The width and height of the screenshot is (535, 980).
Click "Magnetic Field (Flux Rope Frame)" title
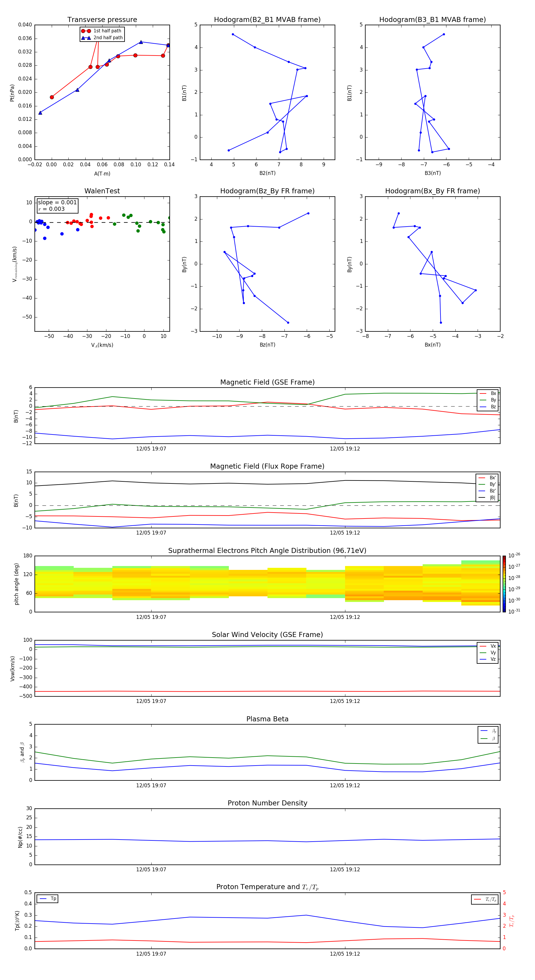click(267, 467)
